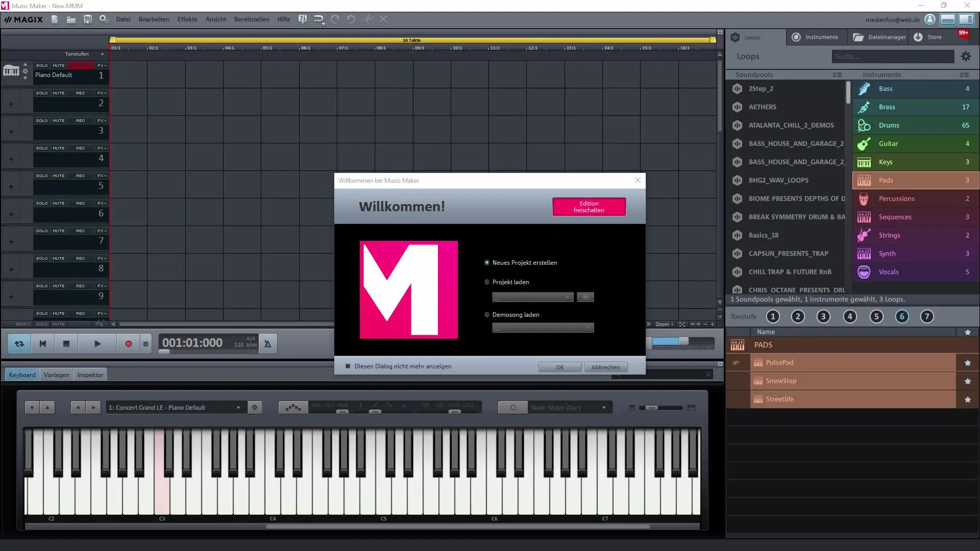Click the undo arrow in top toolbar
The width and height of the screenshot is (980, 551).
point(351,19)
